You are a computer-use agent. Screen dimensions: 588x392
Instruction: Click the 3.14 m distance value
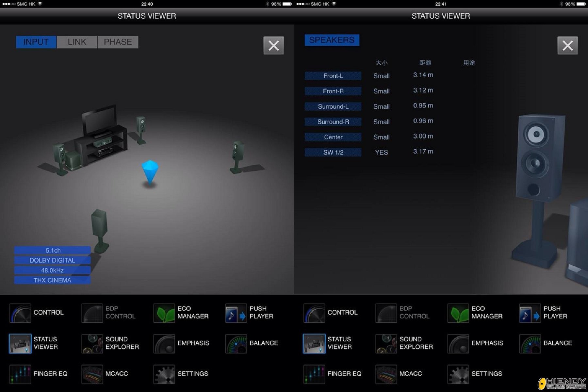click(x=423, y=75)
